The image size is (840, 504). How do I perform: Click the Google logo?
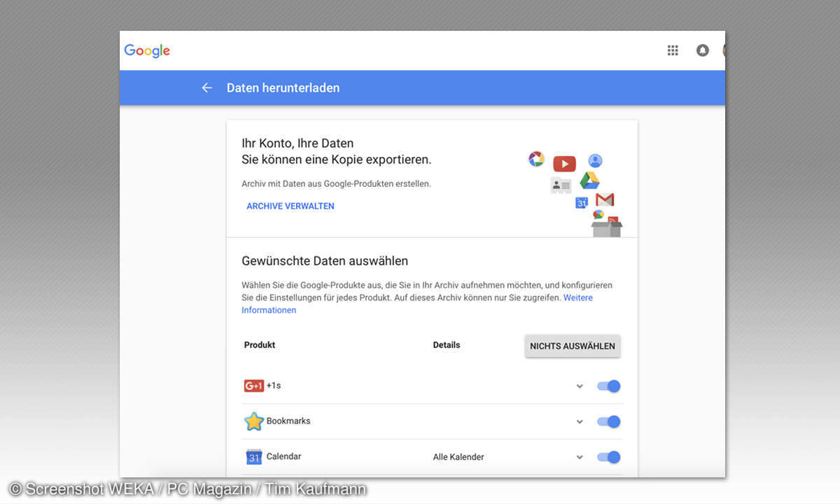147,50
